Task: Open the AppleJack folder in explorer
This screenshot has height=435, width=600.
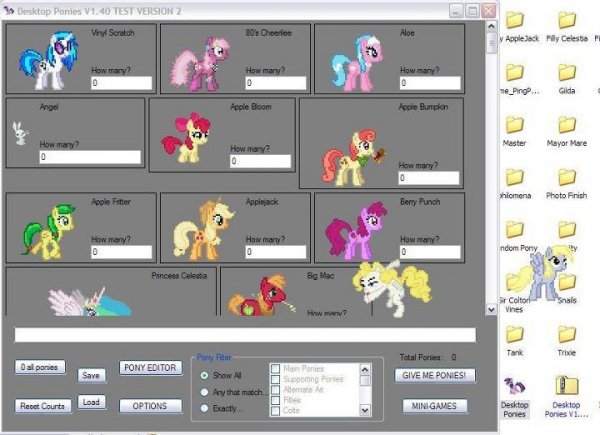Action: point(518,26)
